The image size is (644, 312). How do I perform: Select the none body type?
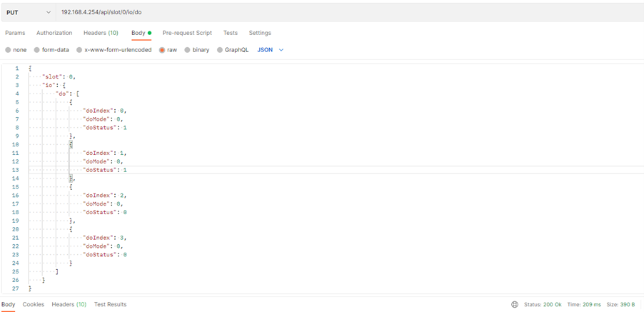(x=16, y=50)
